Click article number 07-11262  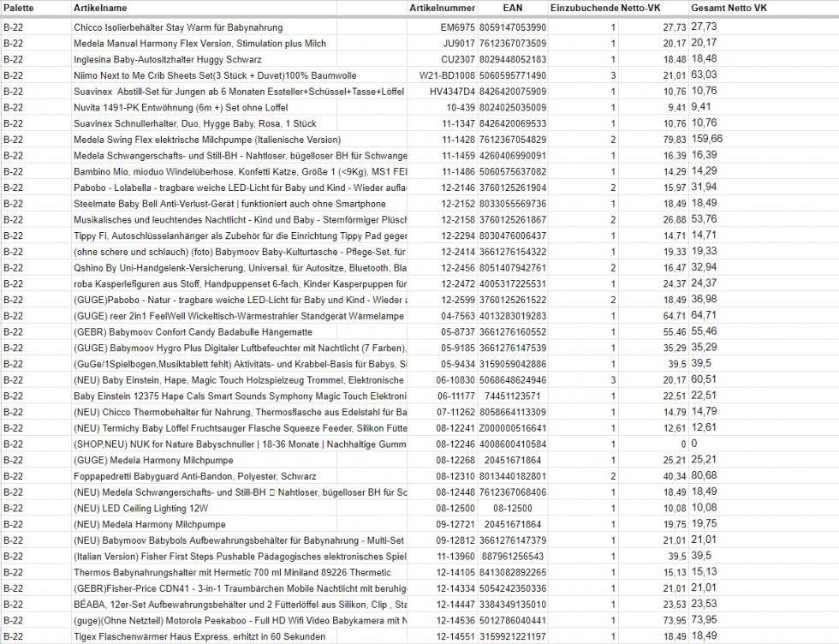tap(455, 413)
